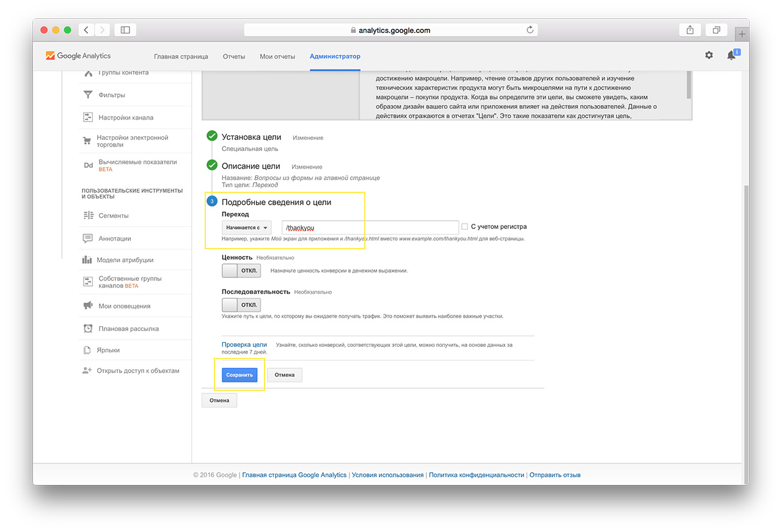Open the ecommerce settings cart icon

[87, 141]
